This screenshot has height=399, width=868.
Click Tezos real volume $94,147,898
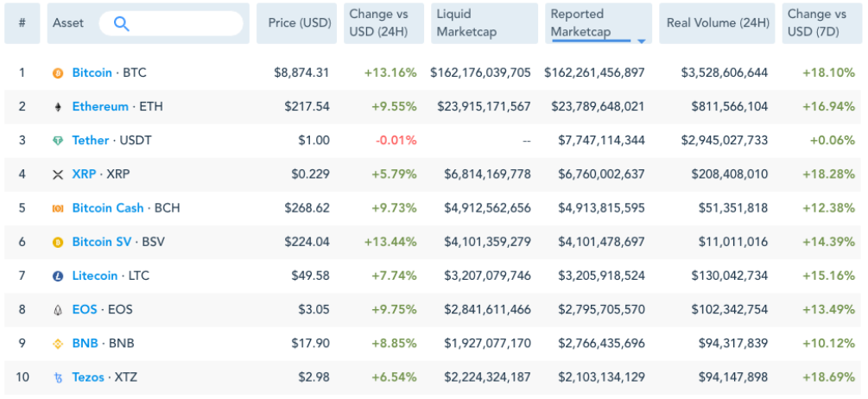733,377
